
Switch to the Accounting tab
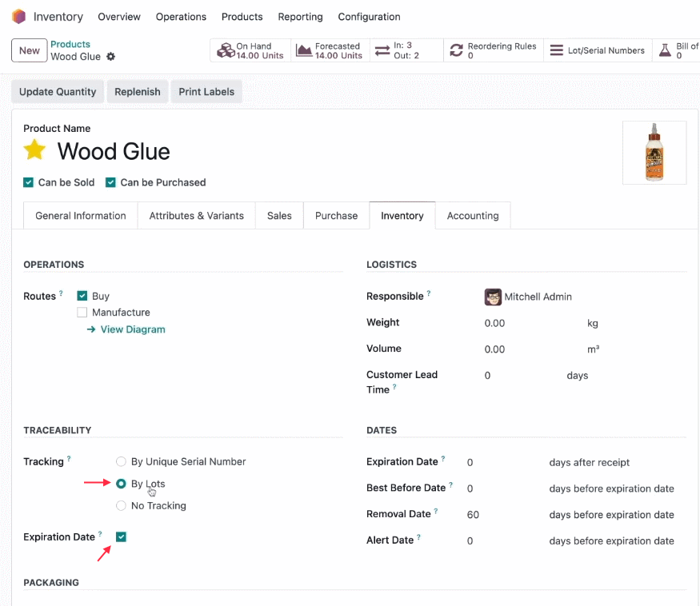[473, 216]
